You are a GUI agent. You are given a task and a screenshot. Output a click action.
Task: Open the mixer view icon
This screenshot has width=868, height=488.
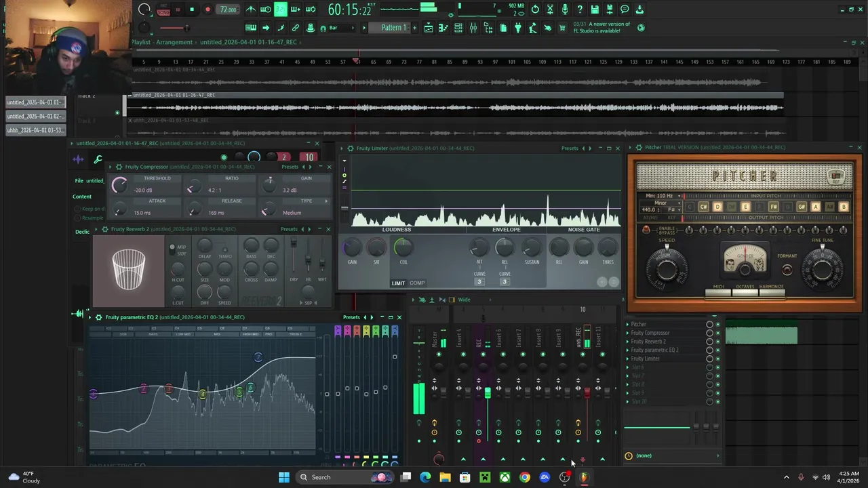pyautogui.click(x=473, y=28)
